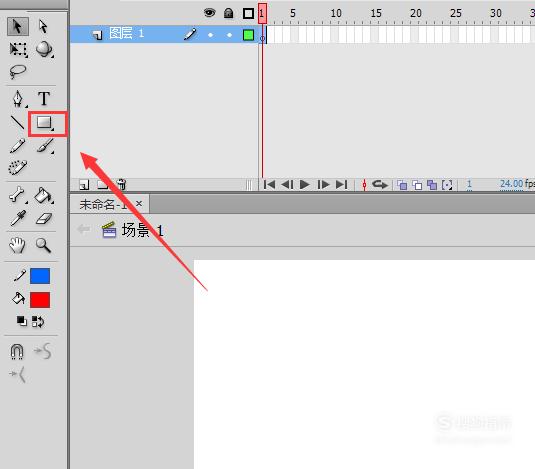Select the Zoom magnifier tool
This screenshot has width=535, height=469.
click(44, 245)
